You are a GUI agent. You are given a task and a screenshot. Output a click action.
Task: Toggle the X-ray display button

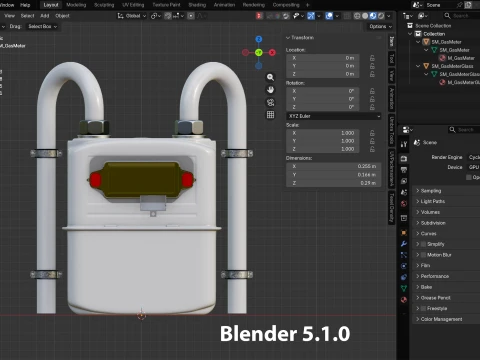[x=347, y=16]
